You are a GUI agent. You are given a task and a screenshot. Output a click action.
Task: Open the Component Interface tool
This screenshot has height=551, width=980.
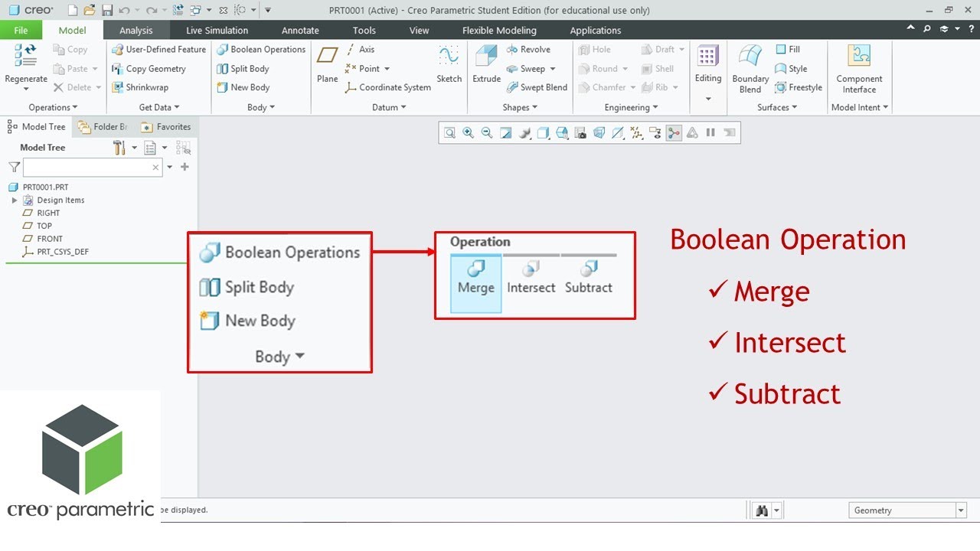859,69
